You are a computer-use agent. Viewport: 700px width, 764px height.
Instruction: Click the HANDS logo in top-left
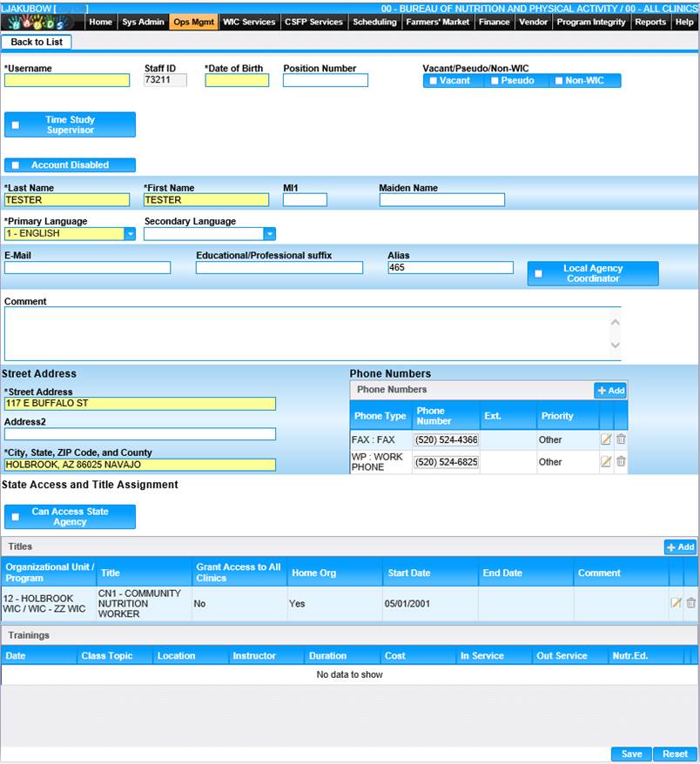point(44,22)
